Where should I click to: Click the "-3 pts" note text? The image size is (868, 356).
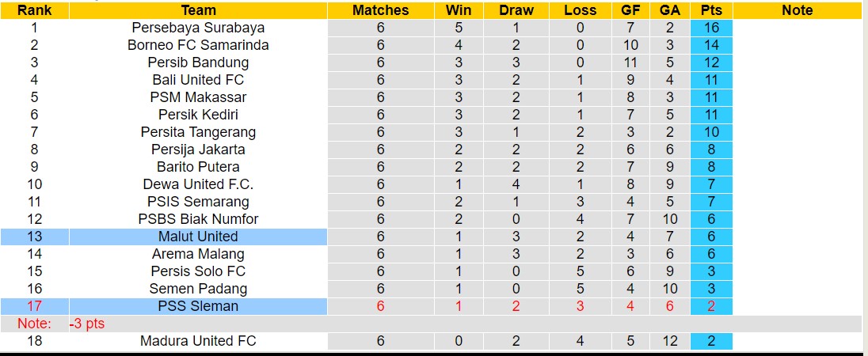(86, 324)
